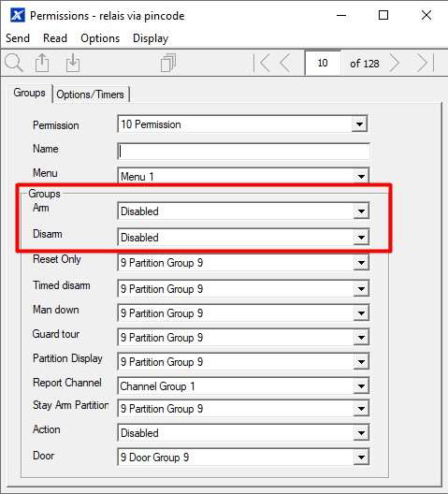Open the Options menu
The width and height of the screenshot is (448, 494).
100,38
